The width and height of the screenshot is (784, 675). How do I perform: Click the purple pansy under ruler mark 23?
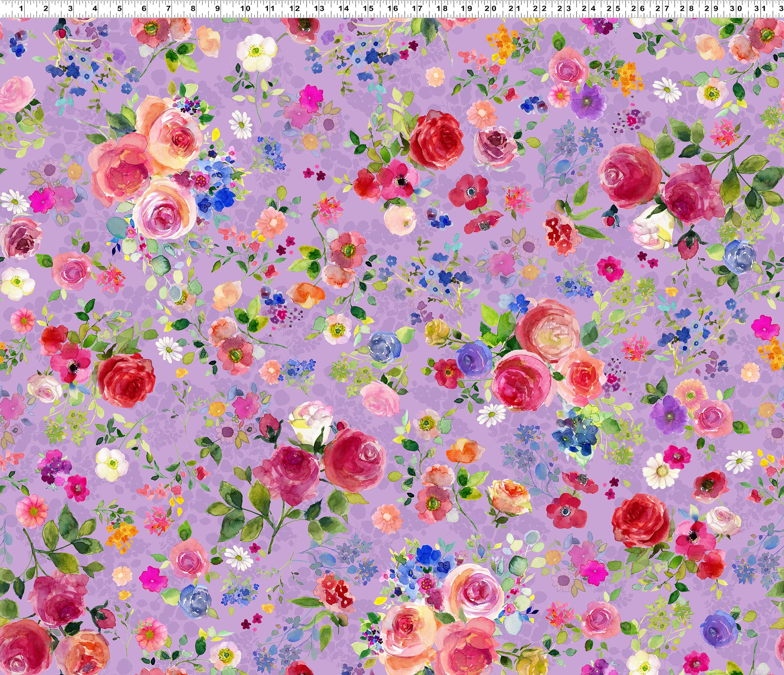tap(588, 102)
